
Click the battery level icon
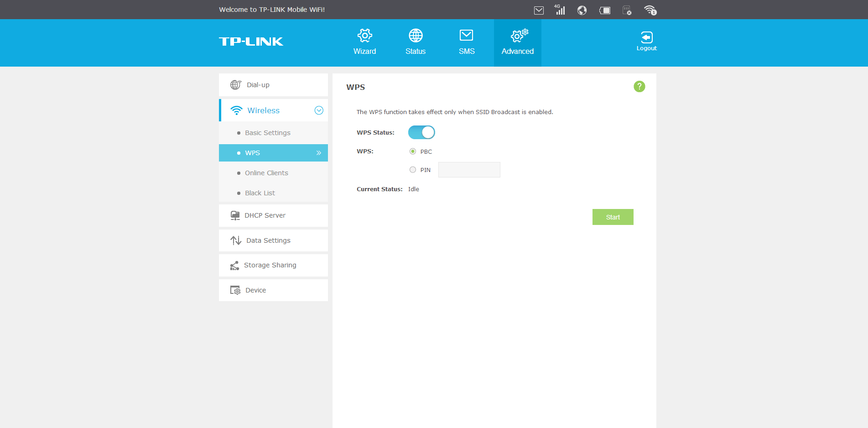[605, 10]
